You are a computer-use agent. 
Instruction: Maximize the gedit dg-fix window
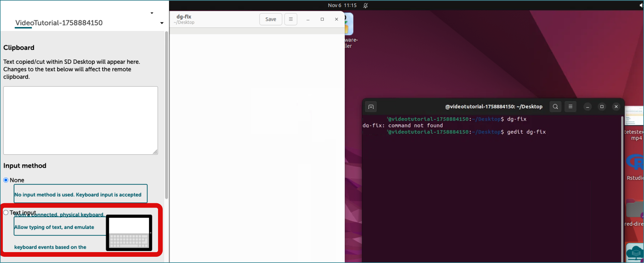point(322,19)
